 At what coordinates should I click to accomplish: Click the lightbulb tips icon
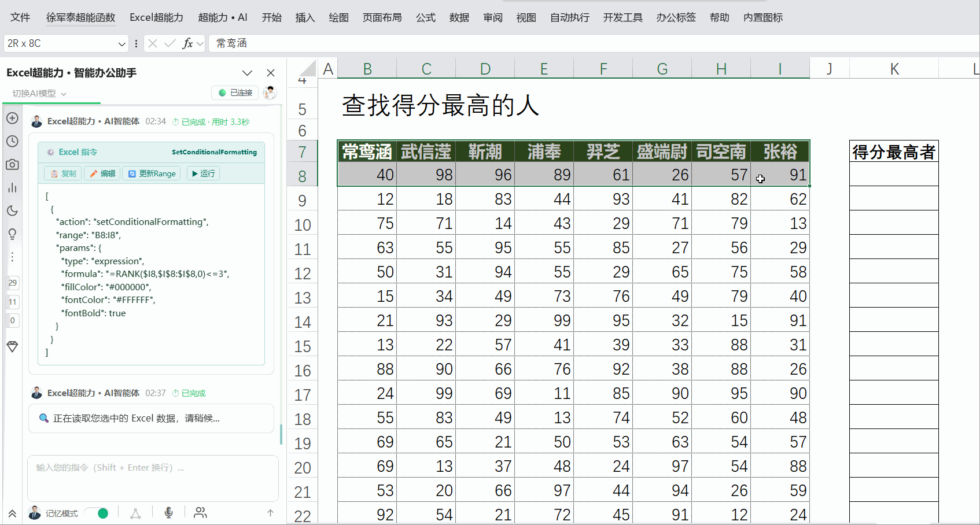[12, 234]
